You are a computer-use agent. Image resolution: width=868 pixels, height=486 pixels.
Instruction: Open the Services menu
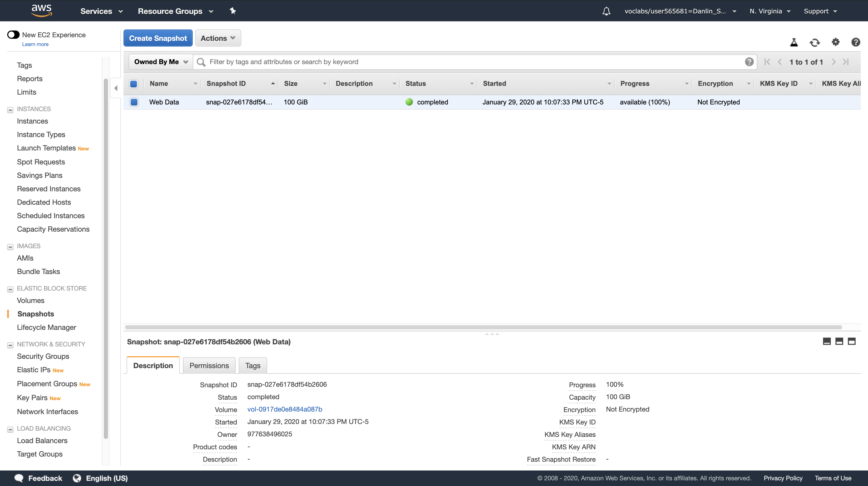102,11
